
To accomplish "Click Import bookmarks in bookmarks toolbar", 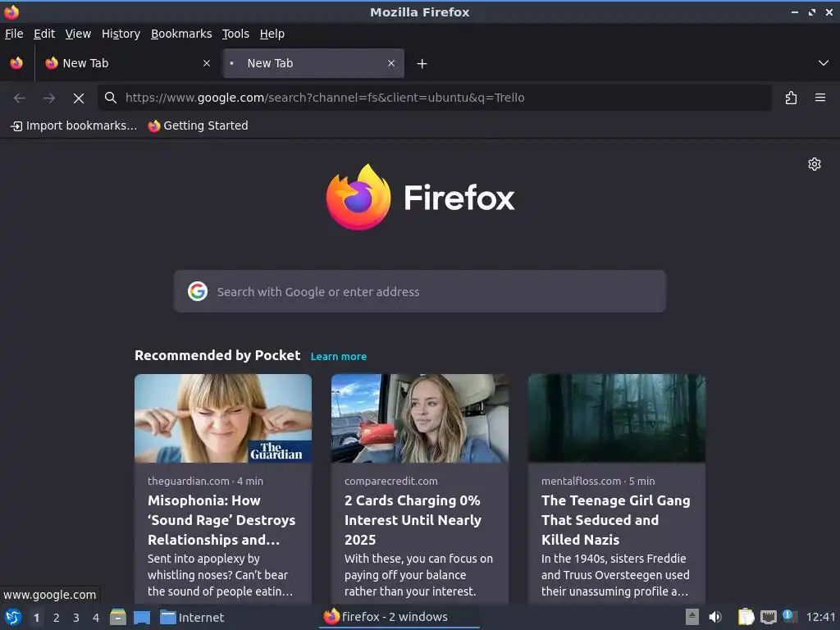I will (74, 126).
